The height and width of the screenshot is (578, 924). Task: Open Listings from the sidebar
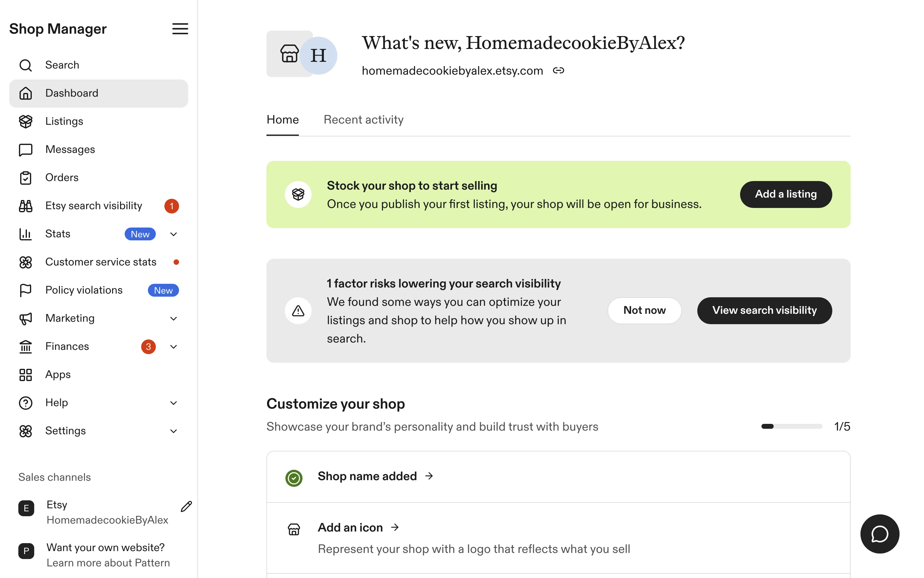pyautogui.click(x=98, y=121)
